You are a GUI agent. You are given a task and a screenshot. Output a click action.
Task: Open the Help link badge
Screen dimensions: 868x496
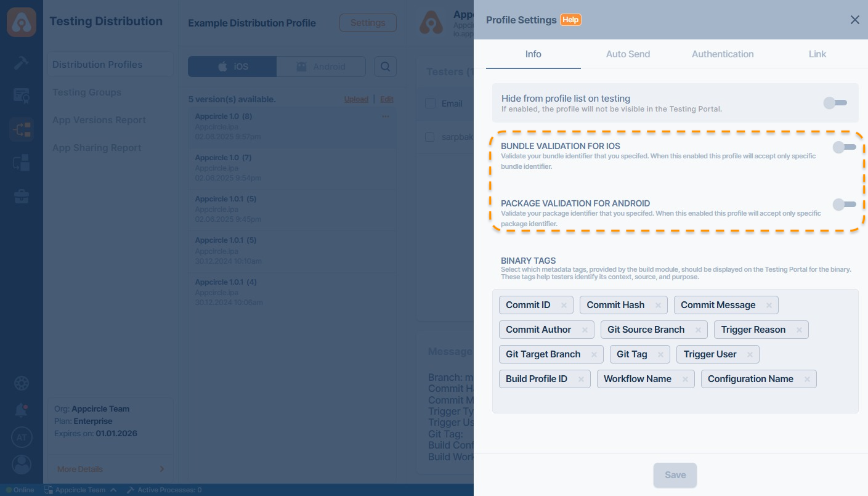pyautogui.click(x=570, y=20)
